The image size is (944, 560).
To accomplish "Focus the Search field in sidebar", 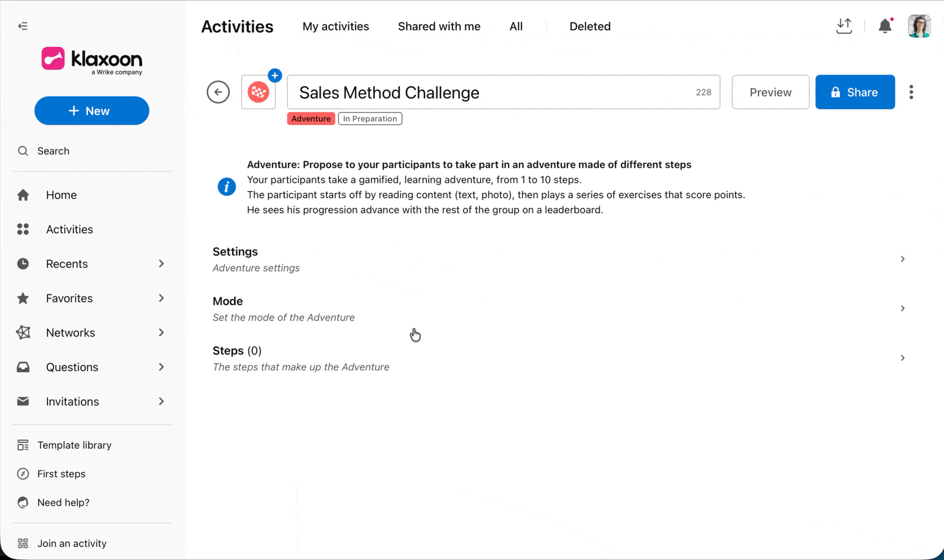I will tap(92, 151).
